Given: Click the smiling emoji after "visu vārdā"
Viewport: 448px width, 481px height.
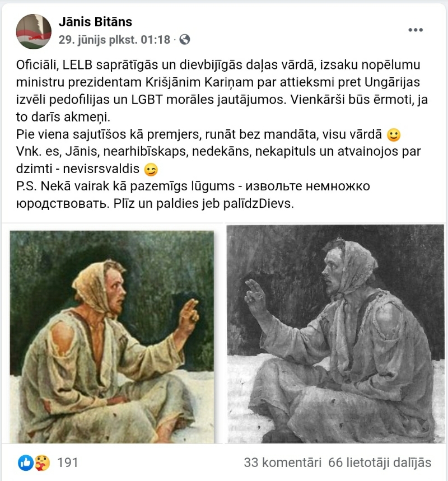Looking at the screenshot, I should pos(394,134).
